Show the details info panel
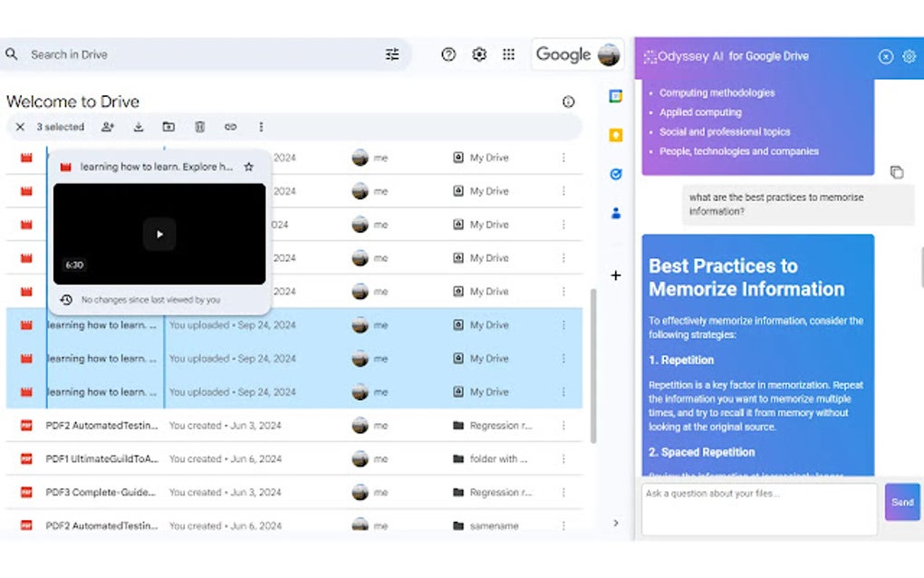 click(568, 102)
